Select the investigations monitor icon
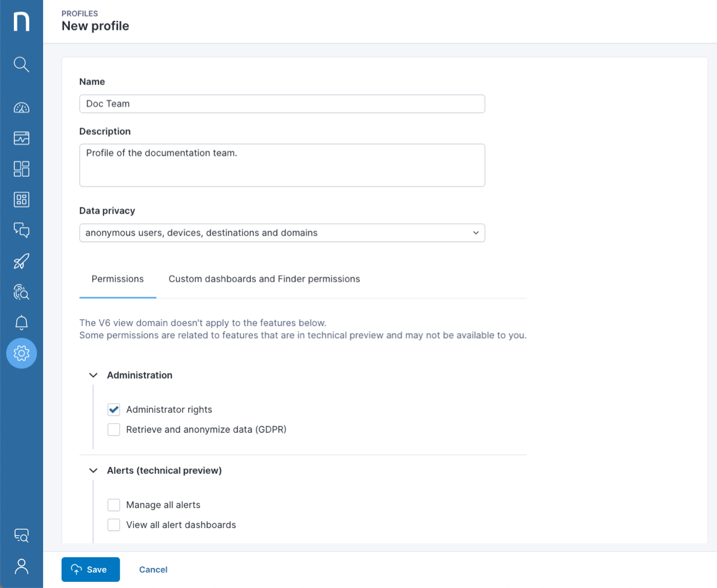This screenshot has height=588, width=717. (21, 138)
